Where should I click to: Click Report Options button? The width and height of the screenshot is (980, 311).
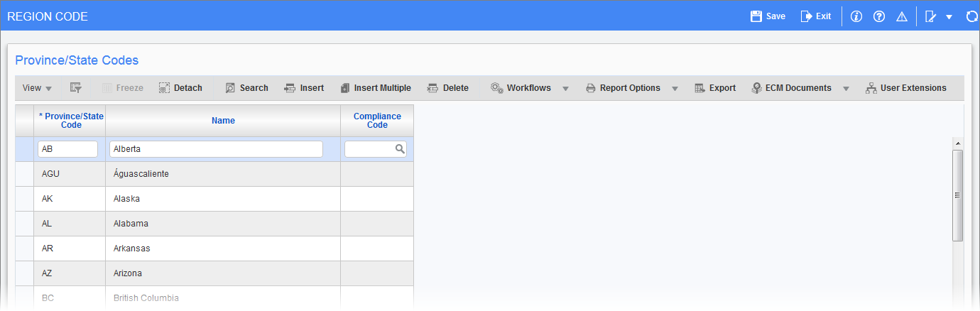623,88
